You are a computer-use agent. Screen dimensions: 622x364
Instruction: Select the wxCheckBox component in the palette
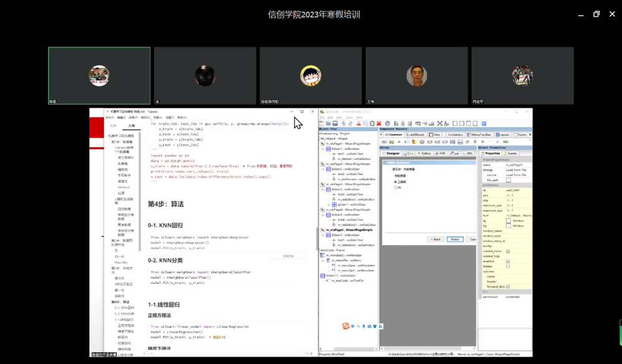click(468, 142)
